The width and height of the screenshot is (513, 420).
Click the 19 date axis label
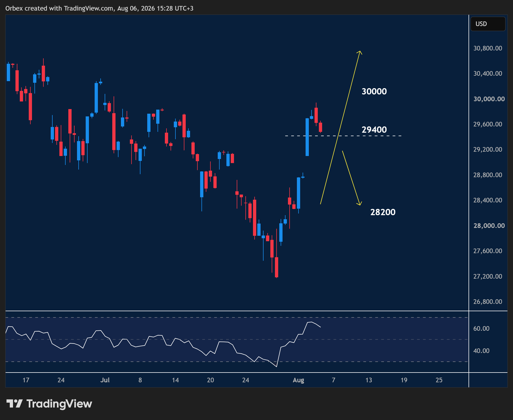tap(404, 380)
